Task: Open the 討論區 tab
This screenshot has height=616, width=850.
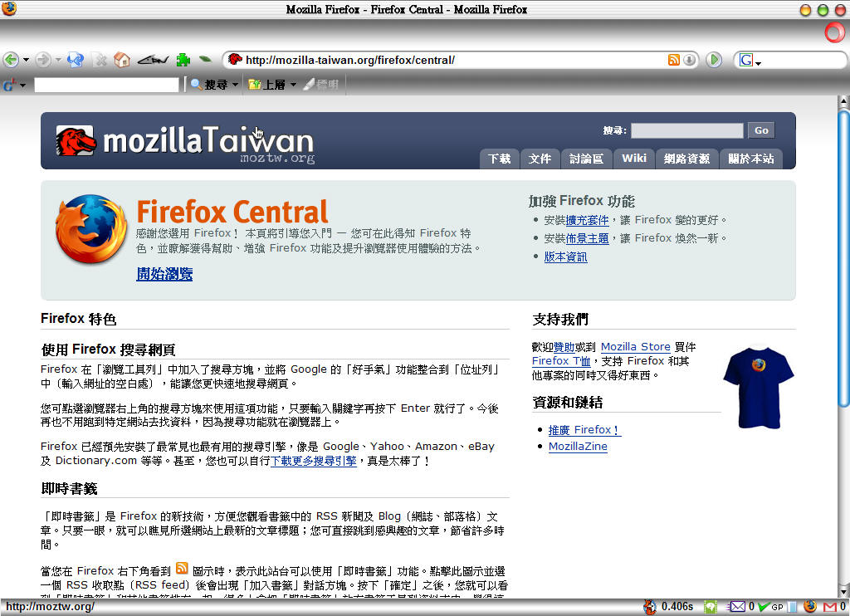Action: click(587, 159)
